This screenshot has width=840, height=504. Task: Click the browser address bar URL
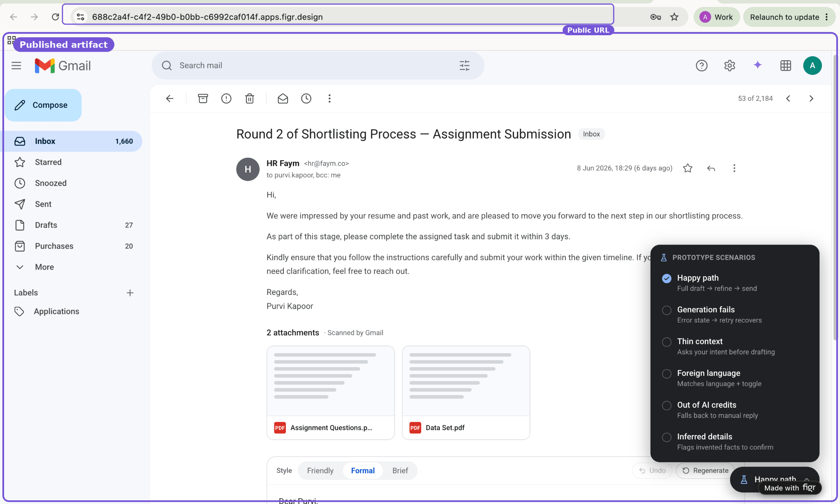(207, 17)
